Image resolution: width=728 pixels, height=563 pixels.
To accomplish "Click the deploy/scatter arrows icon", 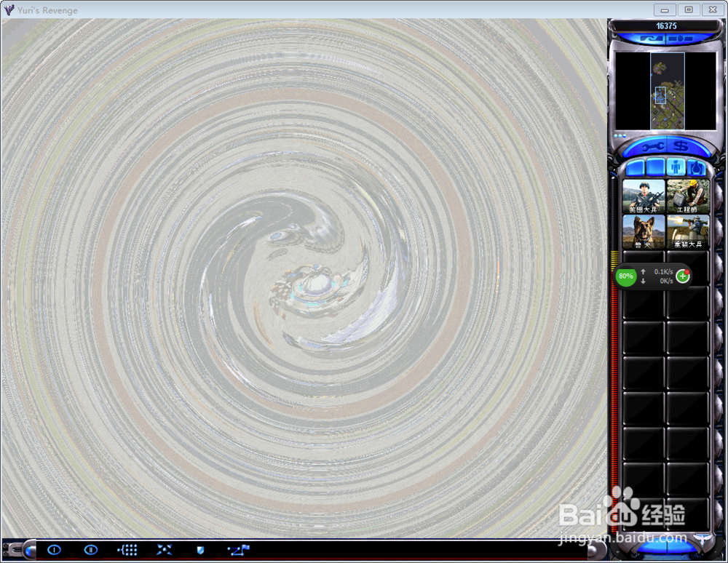I will pyautogui.click(x=164, y=550).
